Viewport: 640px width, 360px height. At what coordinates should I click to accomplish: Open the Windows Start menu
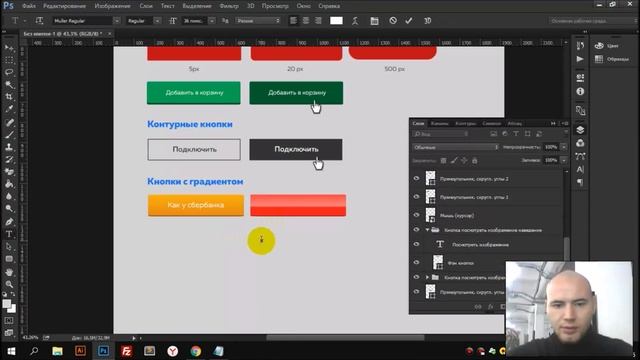[11, 351]
